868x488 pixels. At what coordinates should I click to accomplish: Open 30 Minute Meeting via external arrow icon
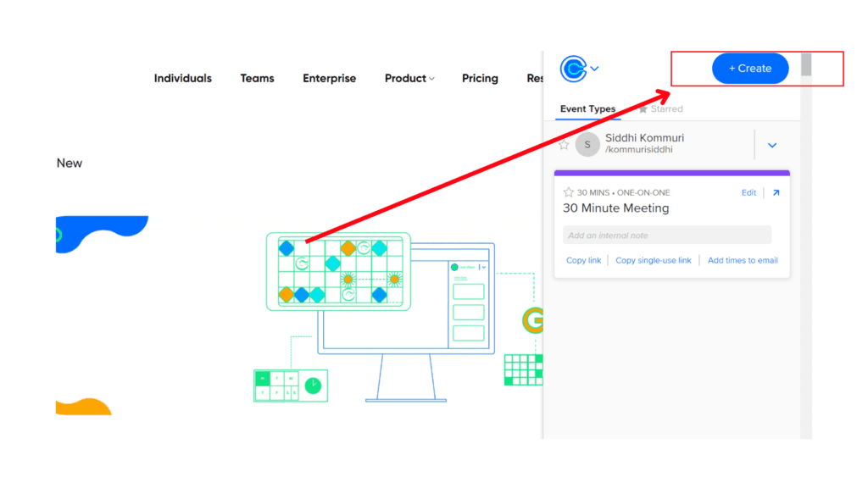pyautogui.click(x=775, y=192)
